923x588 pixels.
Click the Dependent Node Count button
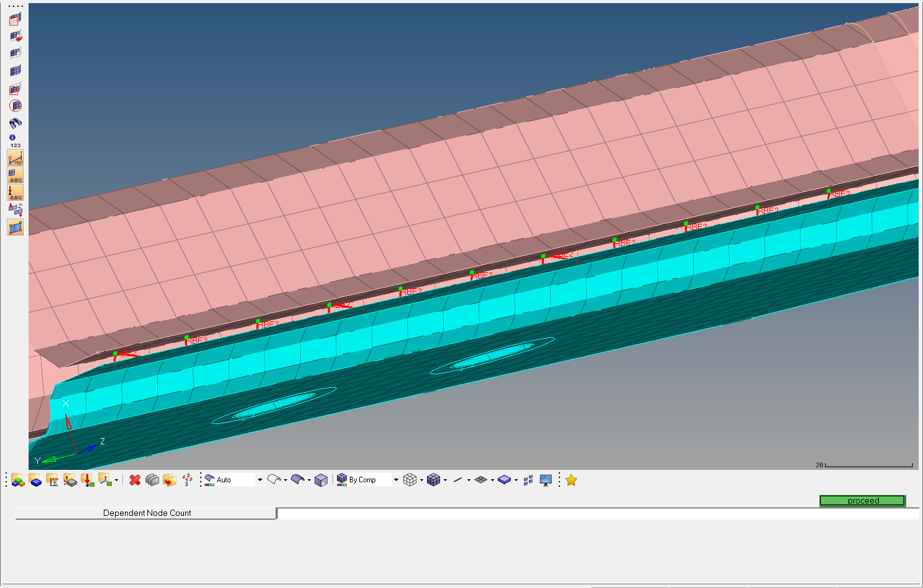[x=146, y=513]
